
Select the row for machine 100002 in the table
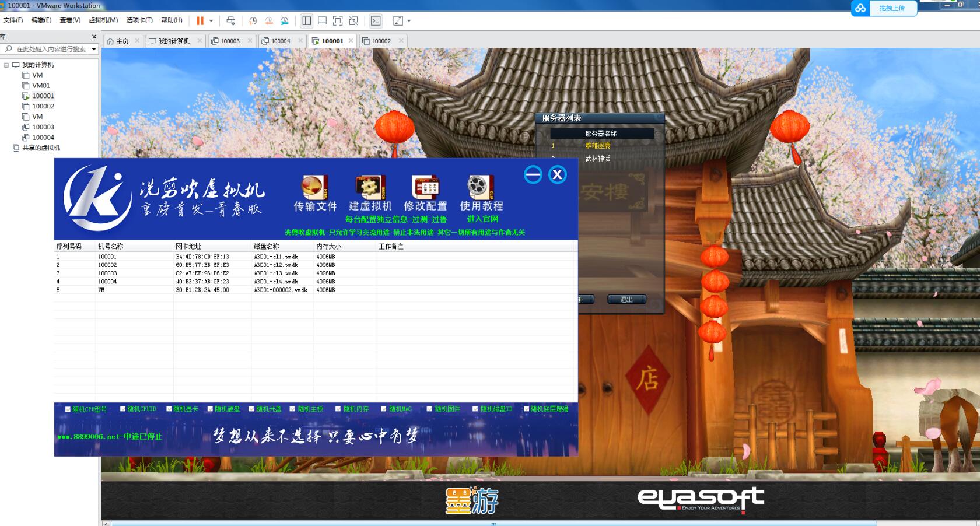pos(315,265)
